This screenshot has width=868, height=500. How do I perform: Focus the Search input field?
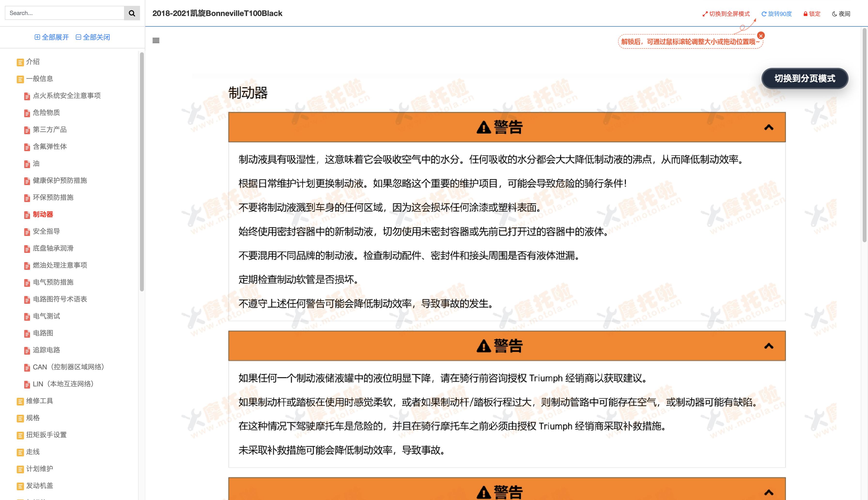pos(64,13)
